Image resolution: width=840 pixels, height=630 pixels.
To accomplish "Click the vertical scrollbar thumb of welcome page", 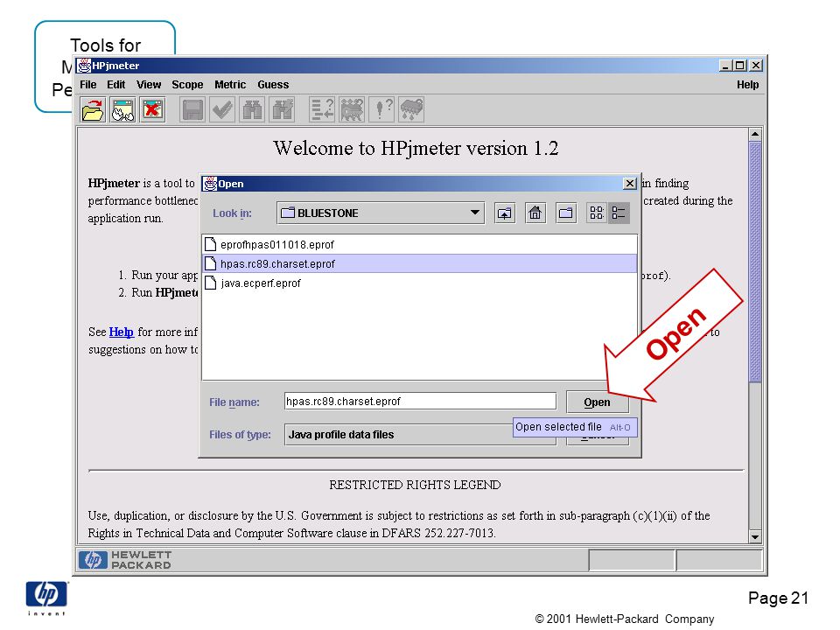I will [x=755, y=262].
